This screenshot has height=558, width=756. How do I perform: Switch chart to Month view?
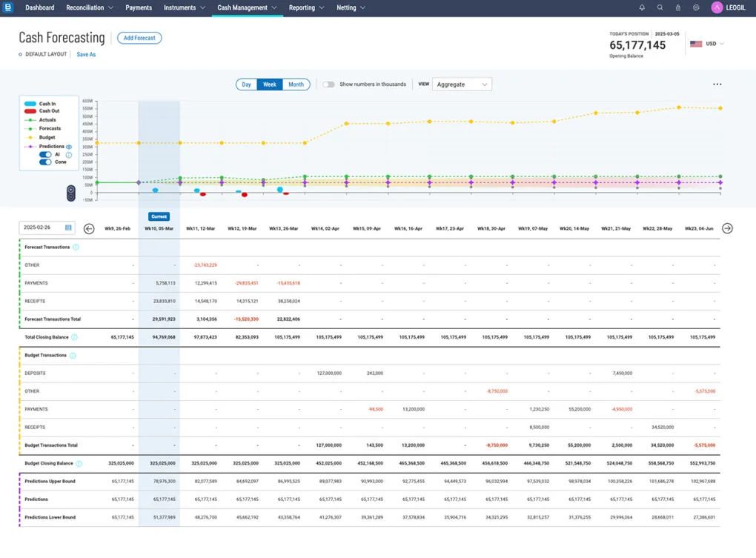pos(296,84)
